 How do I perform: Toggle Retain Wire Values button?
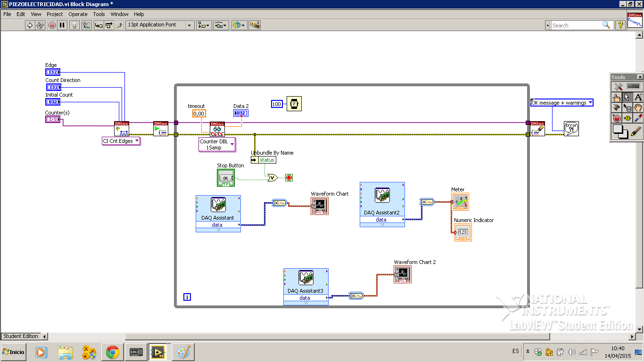(x=87, y=25)
